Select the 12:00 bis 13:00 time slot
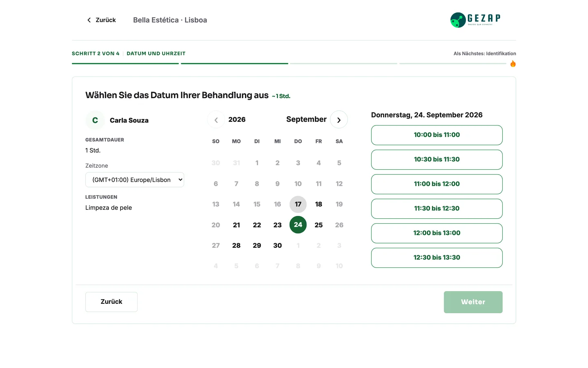Screen dimensions: 588x368 [437, 233]
